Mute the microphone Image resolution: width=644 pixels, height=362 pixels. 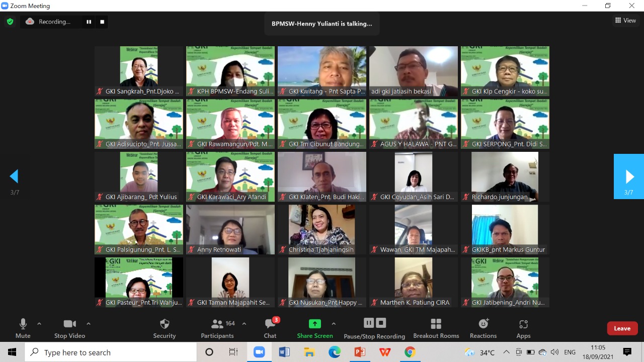click(x=23, y=328)
